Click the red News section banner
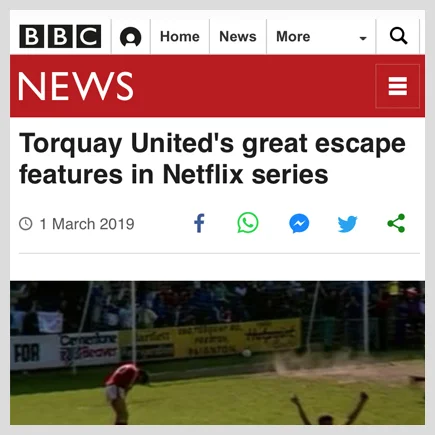The image size is (435, 435). click(x=217, y=86)
